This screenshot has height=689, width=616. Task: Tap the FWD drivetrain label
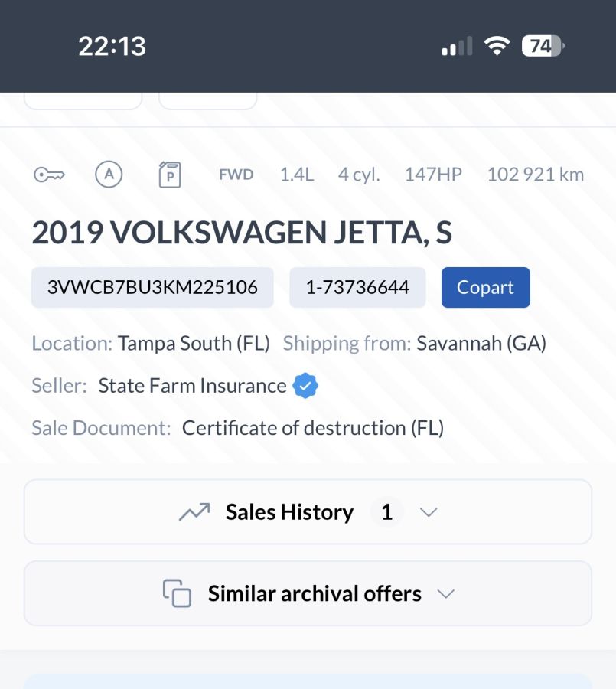click(236, 175)
